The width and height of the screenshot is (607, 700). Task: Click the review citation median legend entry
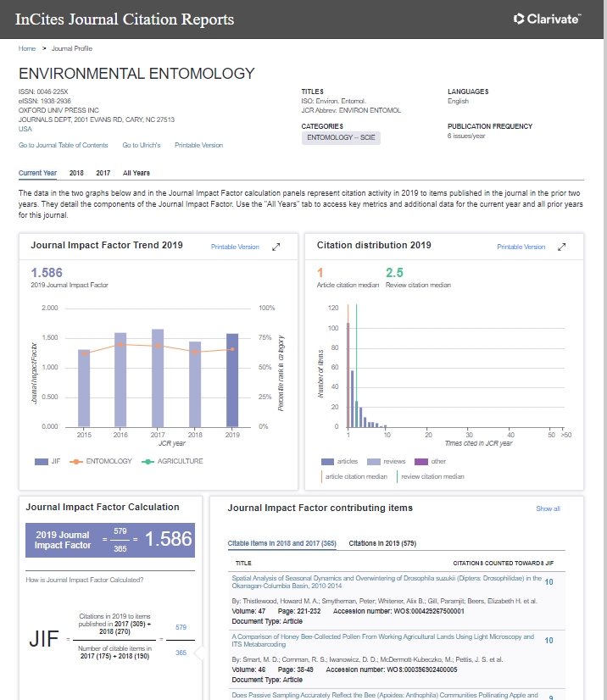(432, 476)
